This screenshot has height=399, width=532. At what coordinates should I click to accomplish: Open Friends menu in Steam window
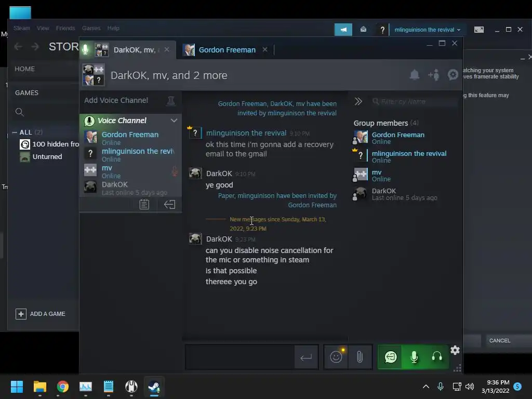(x=65, y=28)
